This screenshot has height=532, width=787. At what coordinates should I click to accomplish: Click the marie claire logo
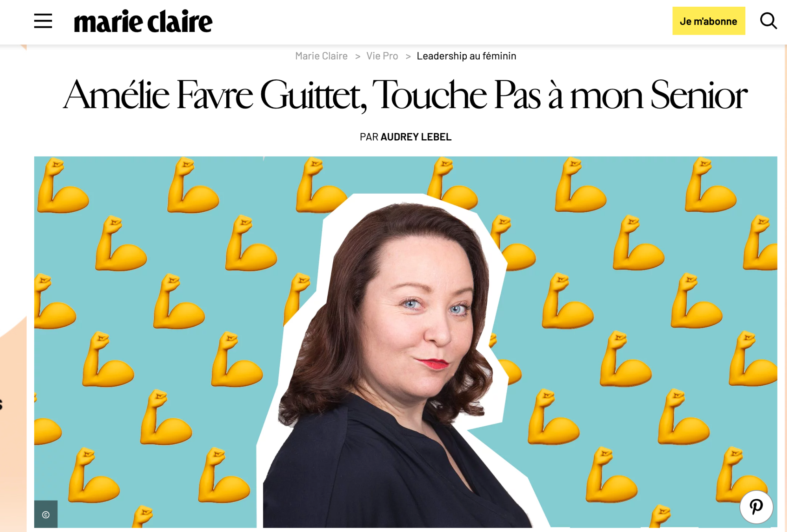(x=143, y=21)
